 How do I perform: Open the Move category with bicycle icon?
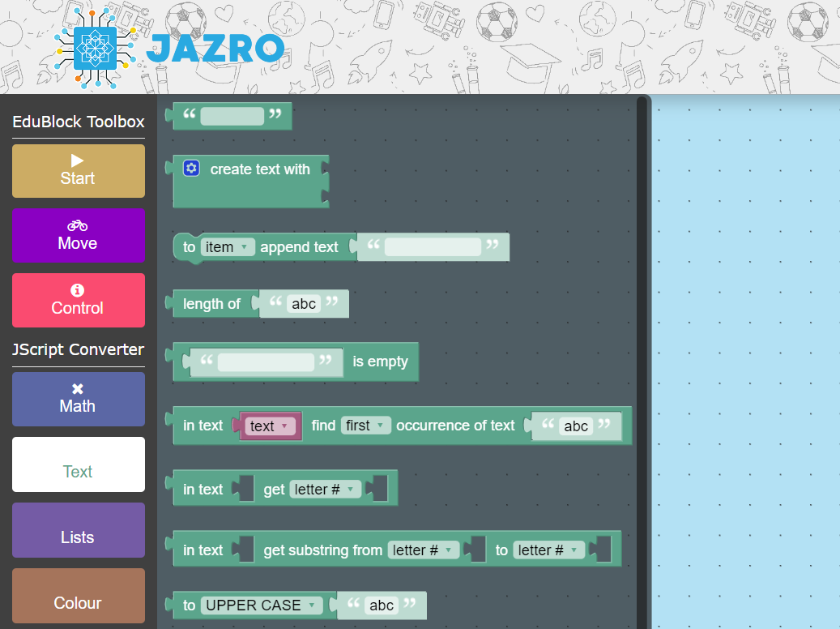tap(79, 235)
